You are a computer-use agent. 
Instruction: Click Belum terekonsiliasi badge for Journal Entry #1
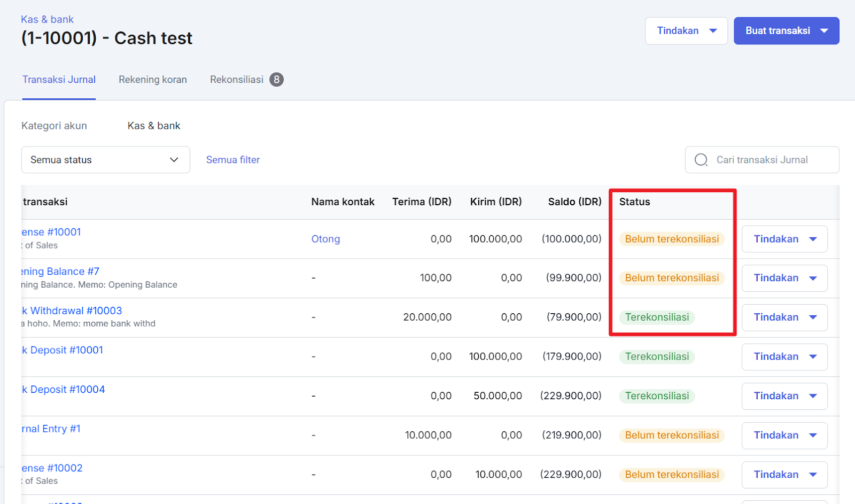click(x=672, y=435)
